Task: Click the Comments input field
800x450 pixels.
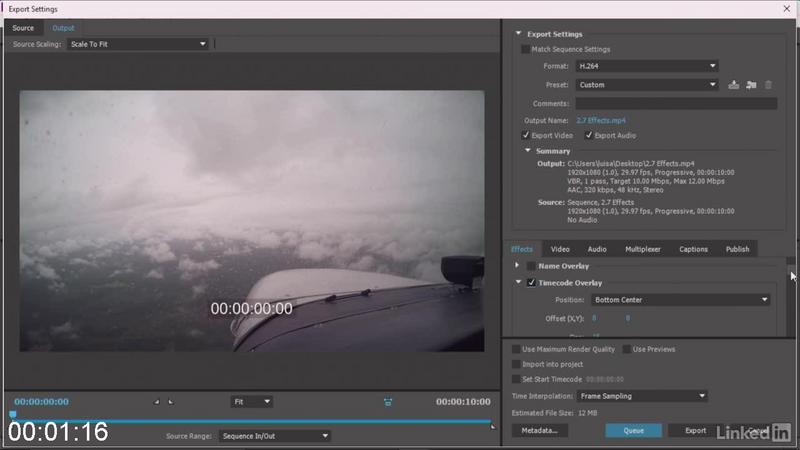Action: pyautogui.click(x=677, y=104)
